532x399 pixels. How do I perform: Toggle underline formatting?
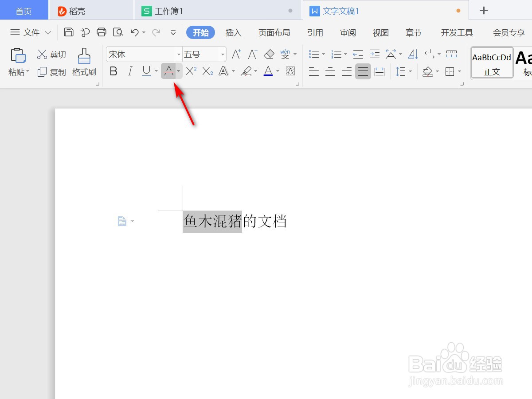(145, 71)
